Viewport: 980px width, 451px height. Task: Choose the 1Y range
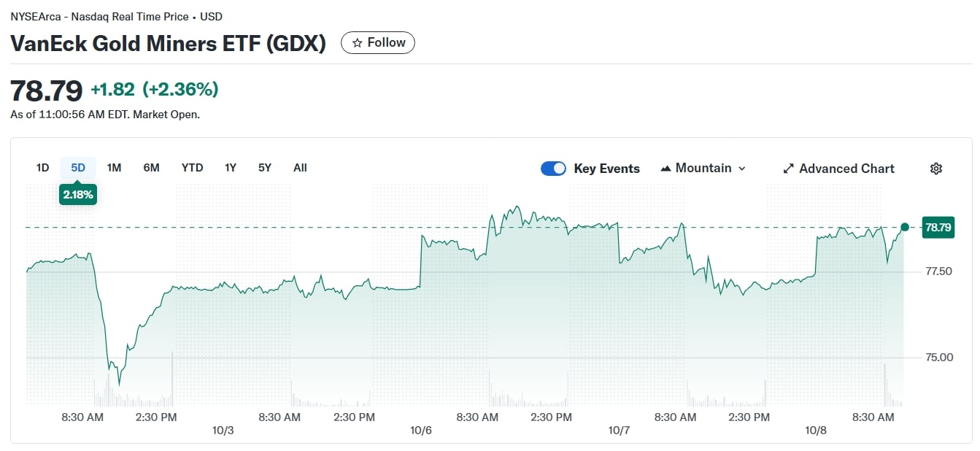pyautogui.click(x=231, y=168)
